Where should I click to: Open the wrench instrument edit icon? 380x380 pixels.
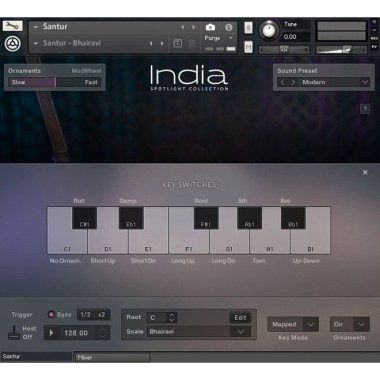point(13,26)
